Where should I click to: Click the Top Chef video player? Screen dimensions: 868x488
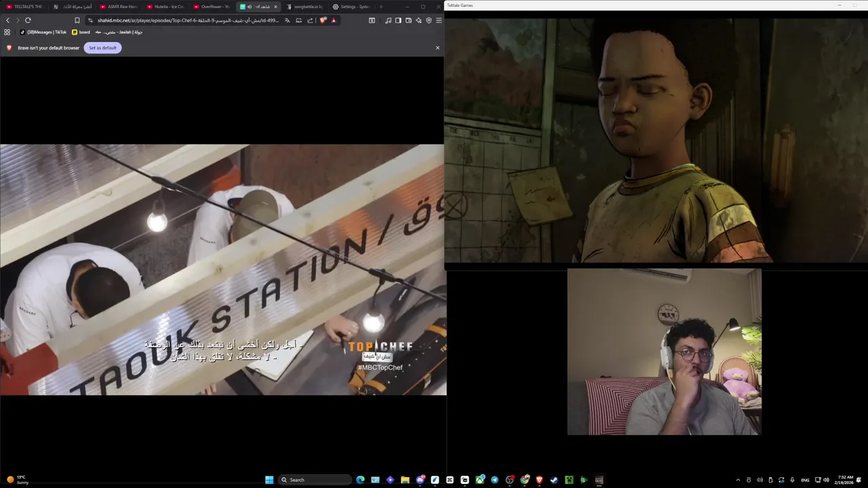[x=223, y=269]
